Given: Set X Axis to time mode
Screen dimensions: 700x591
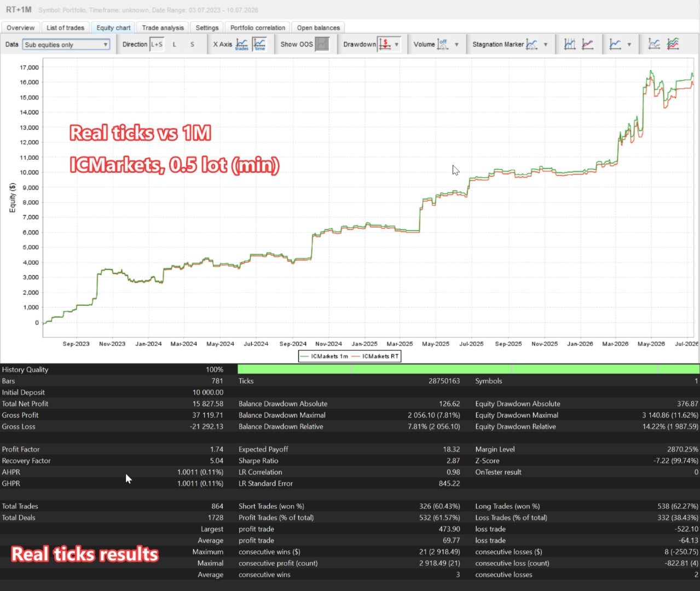Looking at the screenshot, I should click(x=259, y=44).
